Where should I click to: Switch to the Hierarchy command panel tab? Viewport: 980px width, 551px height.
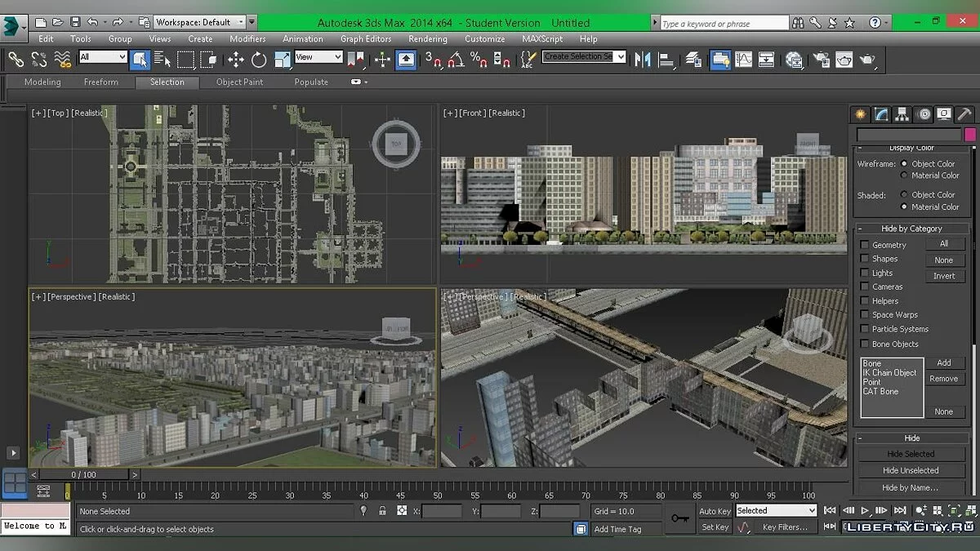902,114
